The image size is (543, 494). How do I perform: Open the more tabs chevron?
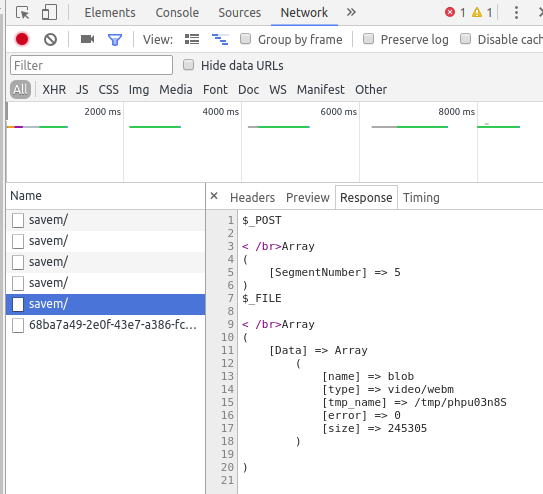coord(351,12)
